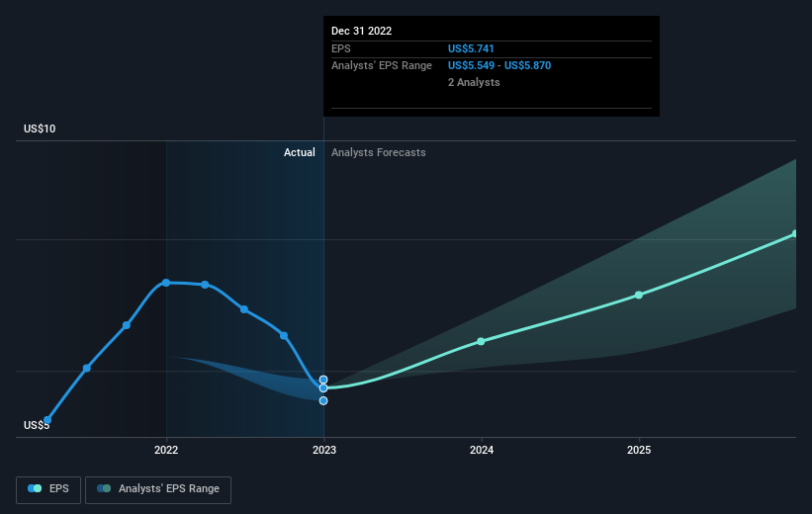Click the Analysts' EPS Range legend color icon
The image size is (812, 514).
[104, 488]
